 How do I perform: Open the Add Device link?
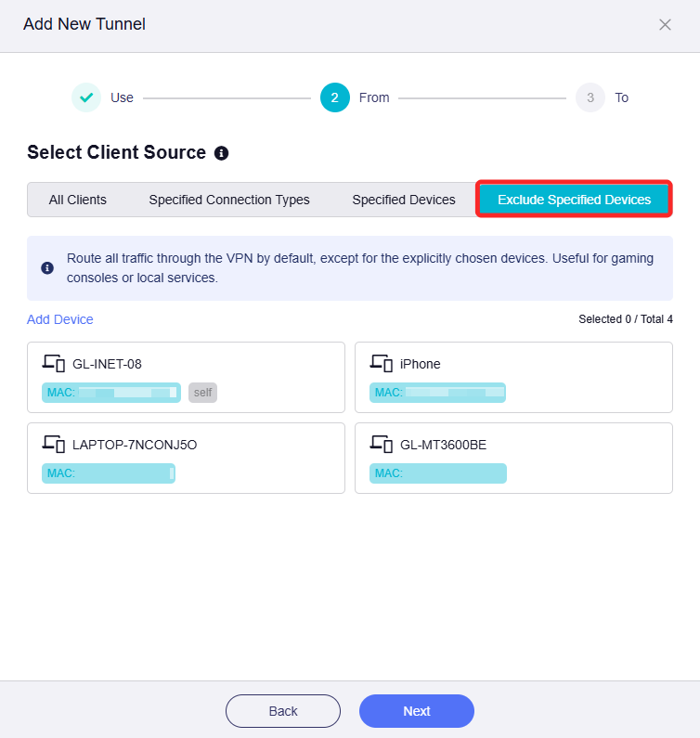pos(59,319)
